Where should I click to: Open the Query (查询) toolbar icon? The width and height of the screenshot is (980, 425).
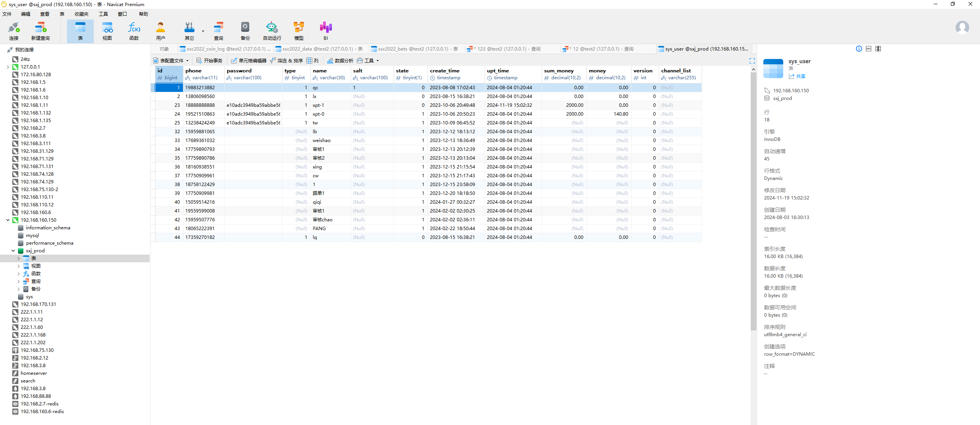click(x=219, y=31)
